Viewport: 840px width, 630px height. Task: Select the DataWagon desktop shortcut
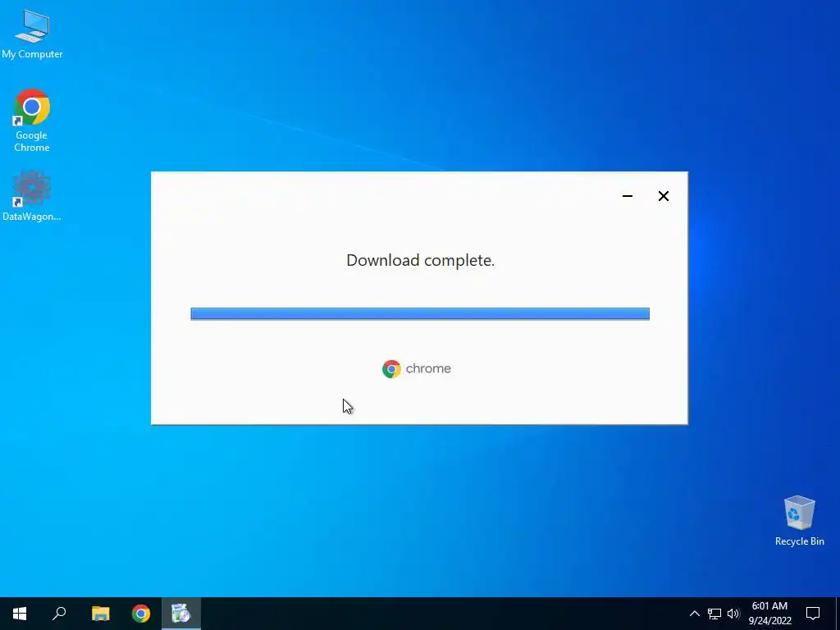(x=32, y=196)
